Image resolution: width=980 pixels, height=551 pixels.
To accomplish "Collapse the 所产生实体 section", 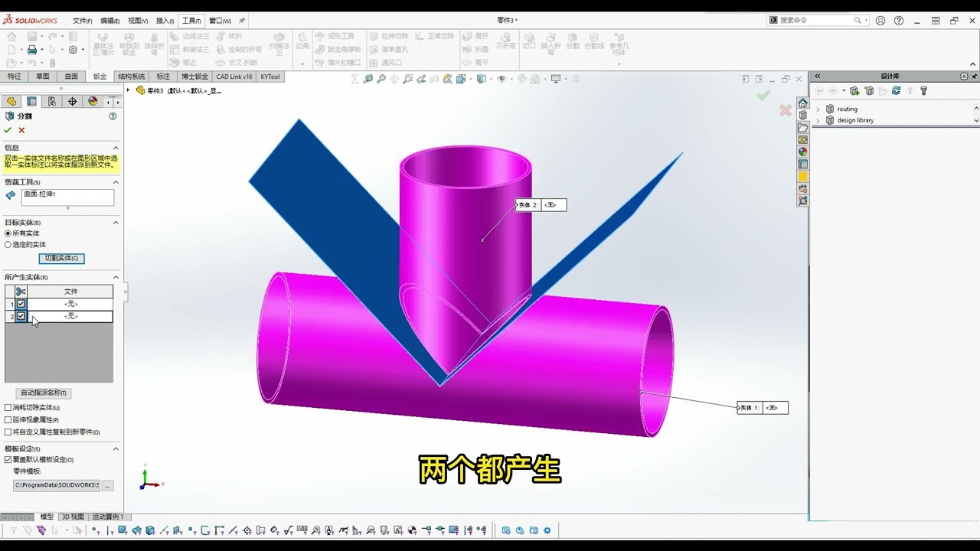I will click(x=116, y=277).
